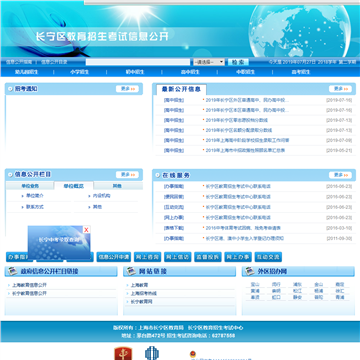This screenshot has width=360, height=360.
Task: Open the 联系方式 link
Action: [35, 207]
